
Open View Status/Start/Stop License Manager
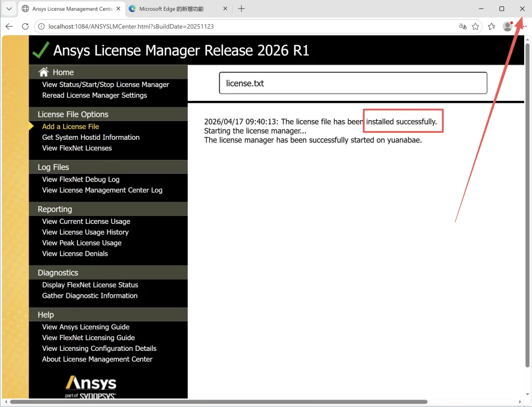click(x=105, y=84)
